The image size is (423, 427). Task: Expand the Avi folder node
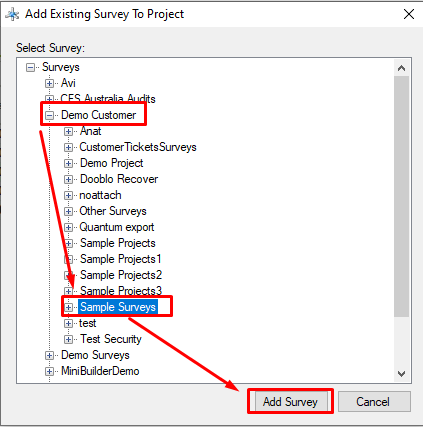tap(49, 83)
